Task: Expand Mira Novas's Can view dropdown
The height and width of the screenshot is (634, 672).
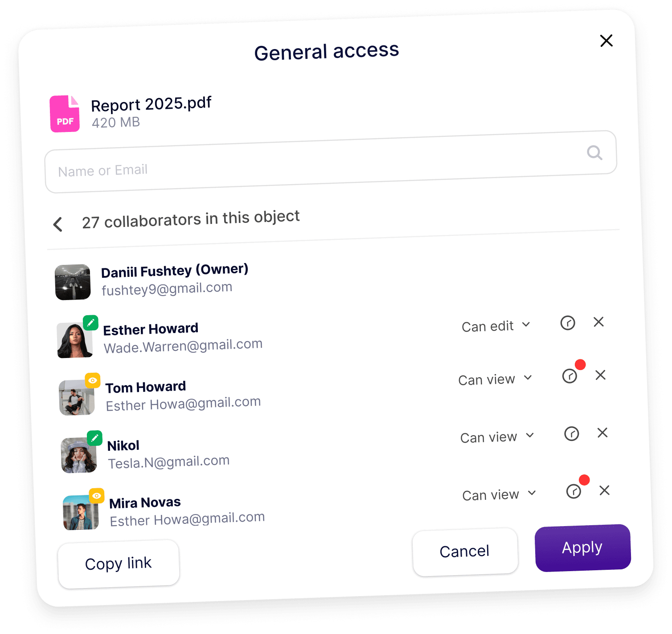Action: click(x=499, y=494)
